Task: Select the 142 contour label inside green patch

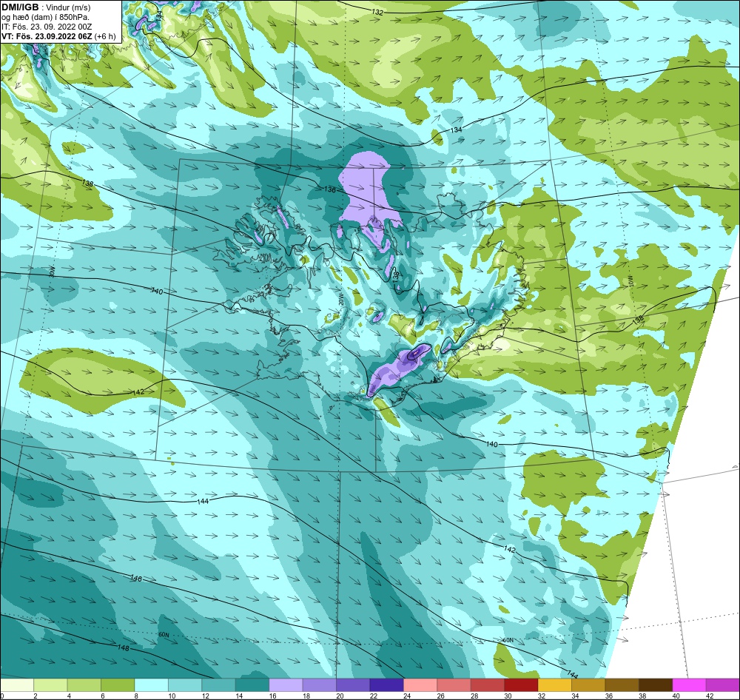Action: (138, 391)
